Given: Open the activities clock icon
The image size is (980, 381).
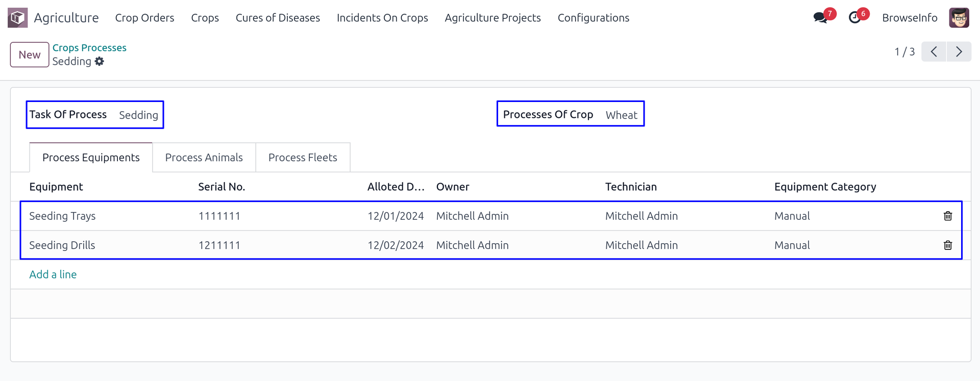Looking at the screenshot, I should pos(854,18).
